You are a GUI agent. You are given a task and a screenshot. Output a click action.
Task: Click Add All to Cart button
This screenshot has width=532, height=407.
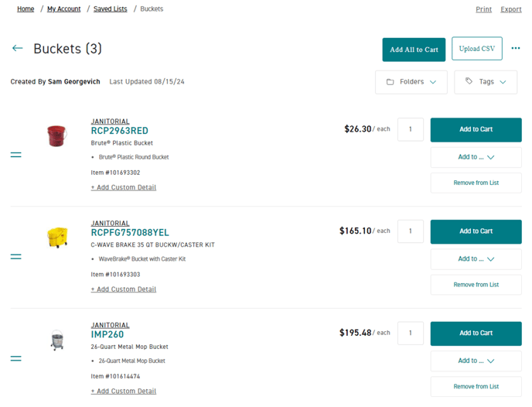(x=414, y=50)
